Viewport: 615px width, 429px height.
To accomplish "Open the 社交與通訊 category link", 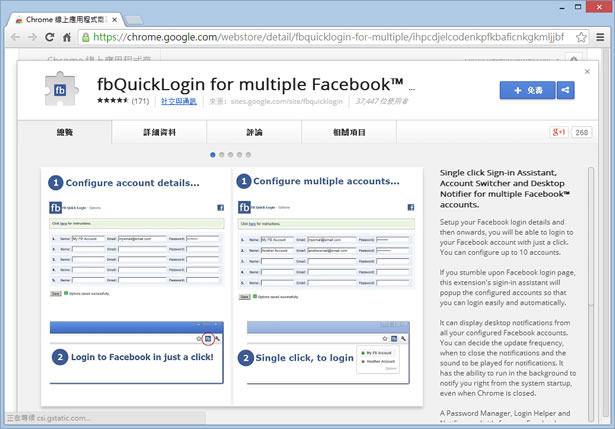I will pos(179,101).
